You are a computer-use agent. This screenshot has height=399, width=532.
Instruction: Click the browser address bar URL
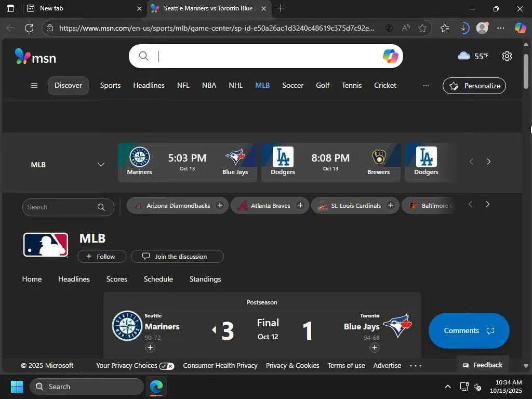(217, 28)
